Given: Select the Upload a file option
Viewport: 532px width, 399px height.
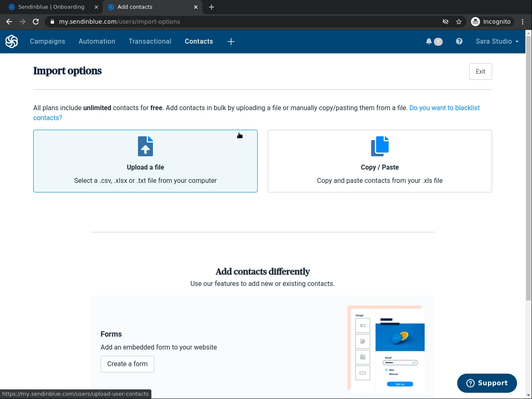Looking at the screenshot, I should pyautogui.click(x=145, y=161).
